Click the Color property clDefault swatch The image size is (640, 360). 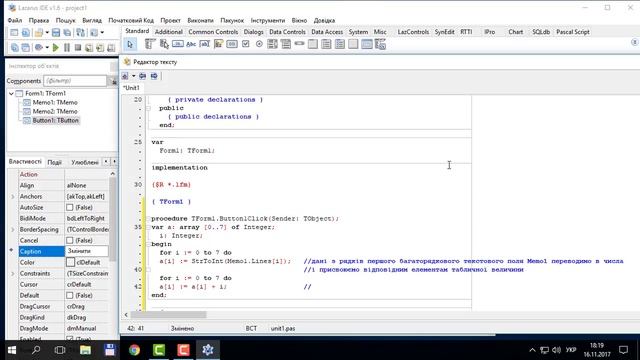71,262
